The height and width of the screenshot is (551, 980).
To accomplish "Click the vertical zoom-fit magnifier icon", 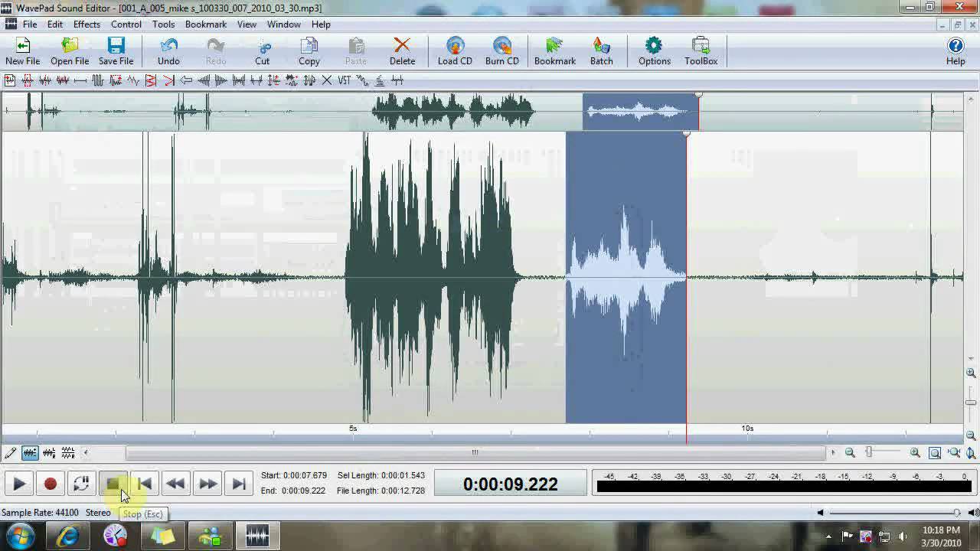I will coord(971,453).
